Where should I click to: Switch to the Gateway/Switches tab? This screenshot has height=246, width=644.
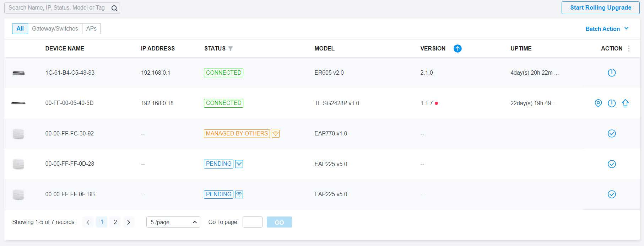(x=55, y=29)
